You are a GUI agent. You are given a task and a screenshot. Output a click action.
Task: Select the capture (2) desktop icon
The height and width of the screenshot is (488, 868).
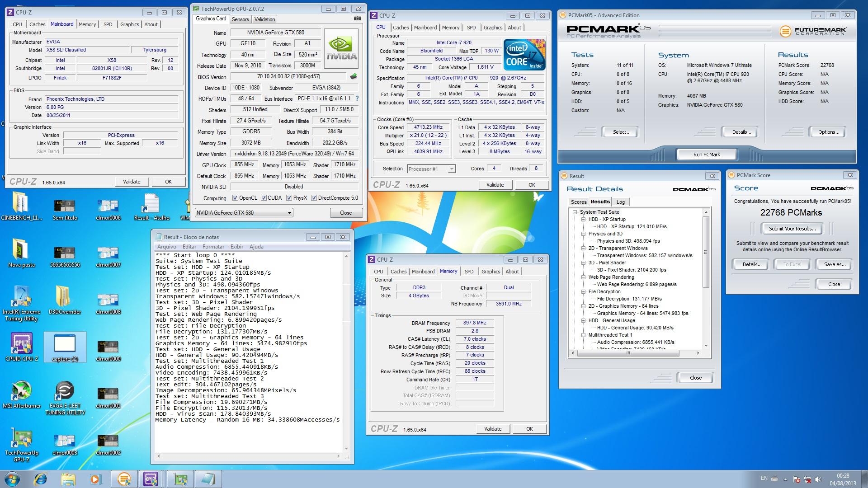(x=65, y=347)
